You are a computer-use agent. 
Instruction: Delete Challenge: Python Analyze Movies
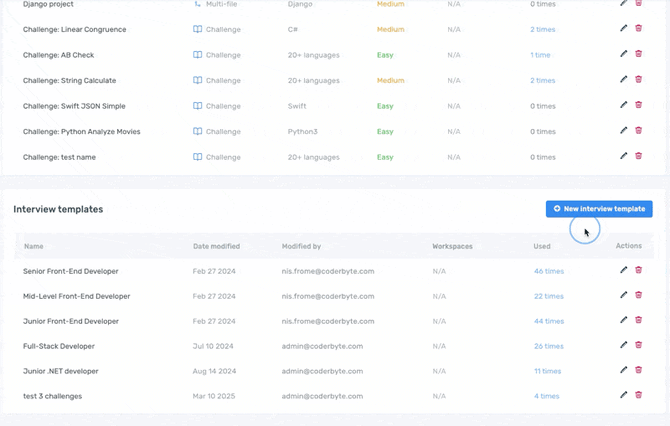639,131
